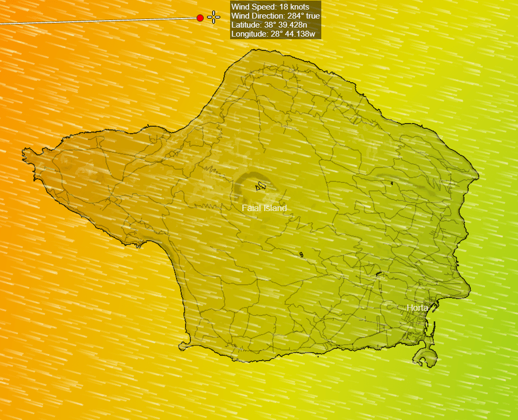Click the southwestern corner point of the island
518x420 pixels.
point(182,346)
